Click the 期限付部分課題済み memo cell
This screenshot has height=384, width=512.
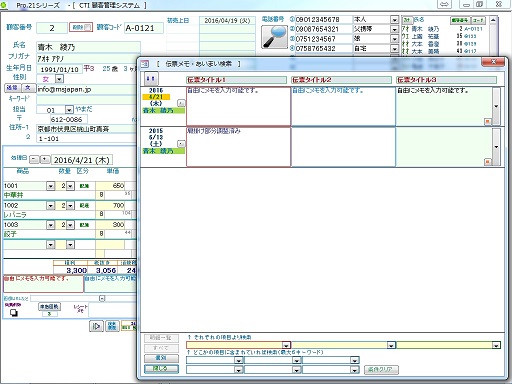tap(238, 147)
